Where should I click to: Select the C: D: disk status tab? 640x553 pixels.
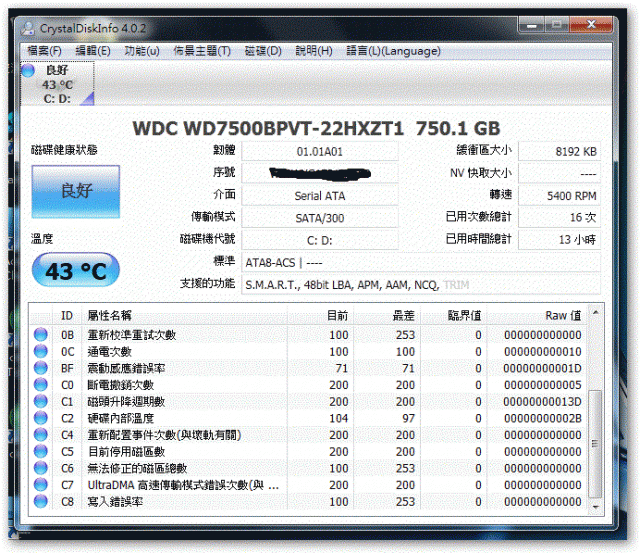coord(57,84)
